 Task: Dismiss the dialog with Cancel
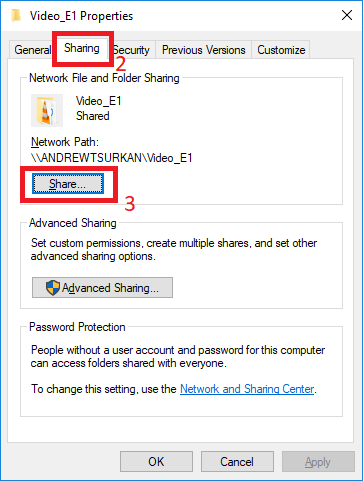tap(237, 462)
